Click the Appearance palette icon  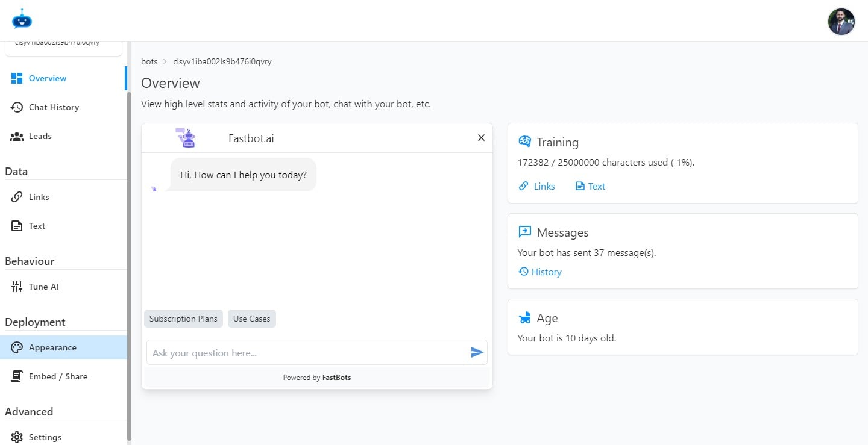point(17,347)
